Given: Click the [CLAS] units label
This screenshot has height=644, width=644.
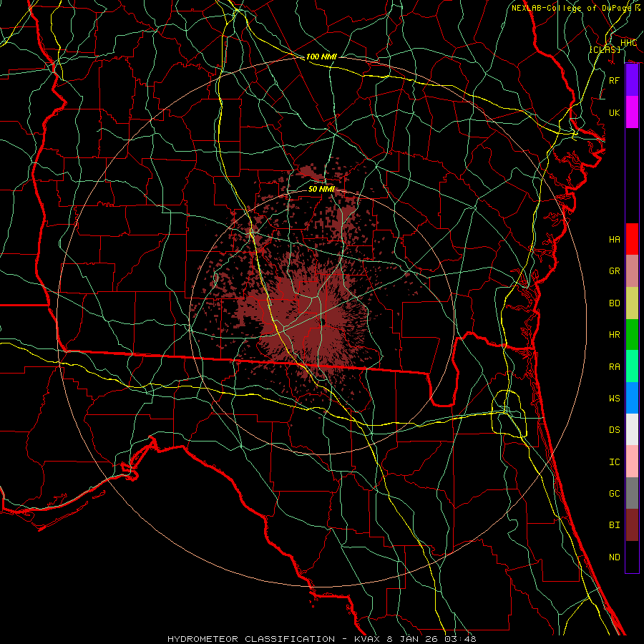Looking at the screenshot, I should (605, 49).
